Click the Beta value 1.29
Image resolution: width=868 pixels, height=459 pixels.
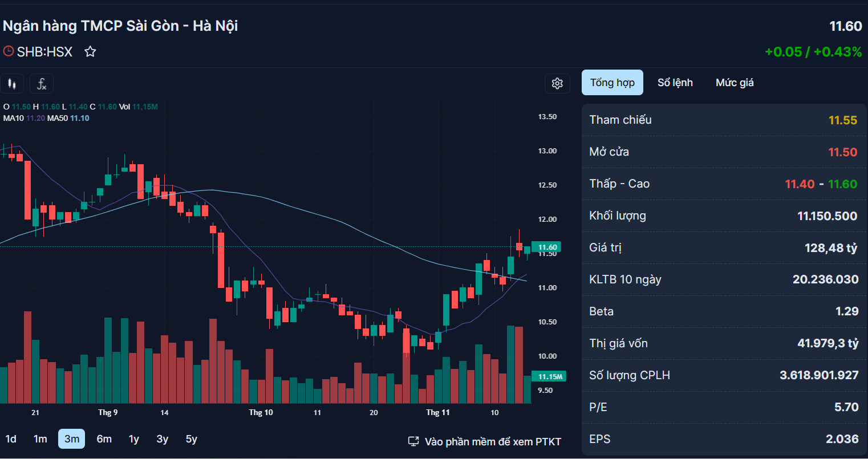coord(847,311)
